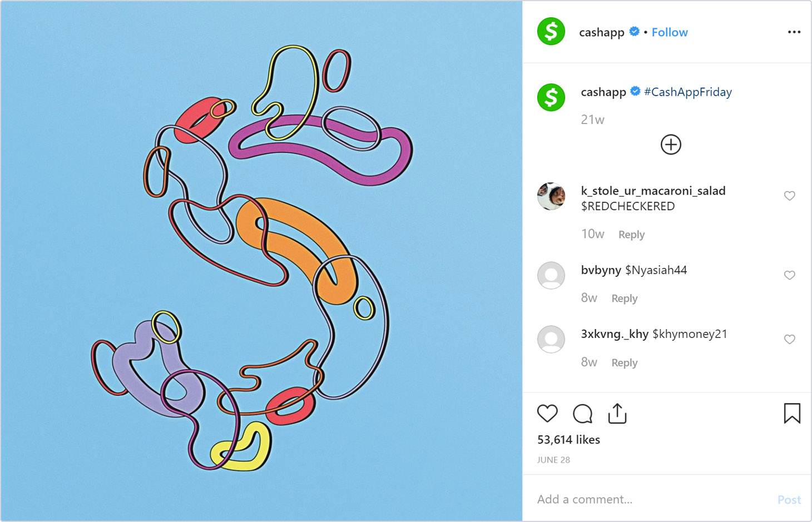
Task: Open the comment bubble icon
Action: coord(582,414)
